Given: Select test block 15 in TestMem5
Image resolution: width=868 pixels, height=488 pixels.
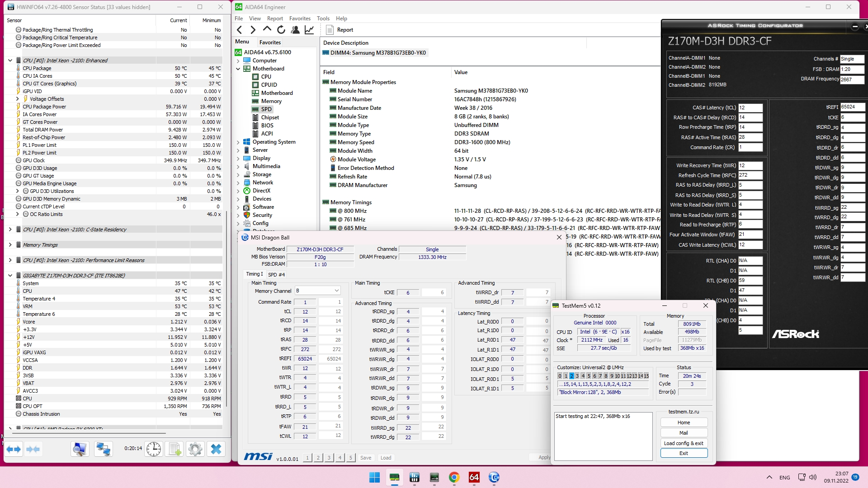Looking at the screenshot, I should tap(646, 376).
